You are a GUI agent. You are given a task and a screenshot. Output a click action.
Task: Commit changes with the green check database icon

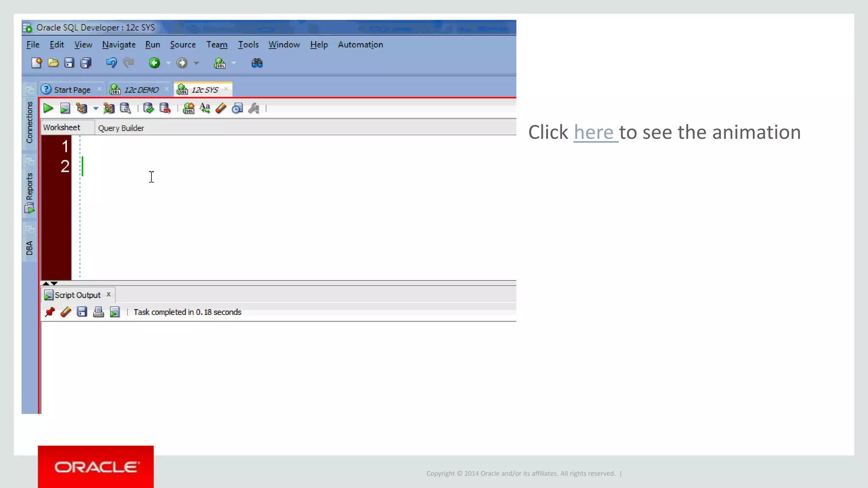148,108
